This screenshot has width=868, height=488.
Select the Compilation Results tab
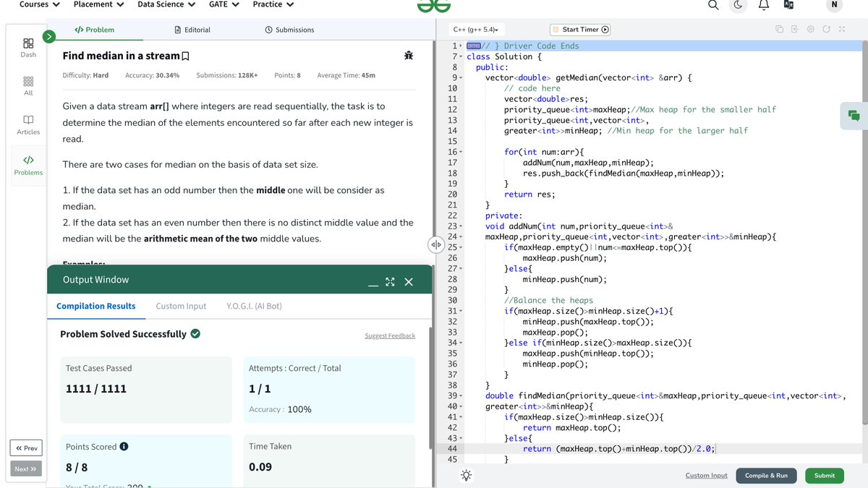(x=96, y=306)
